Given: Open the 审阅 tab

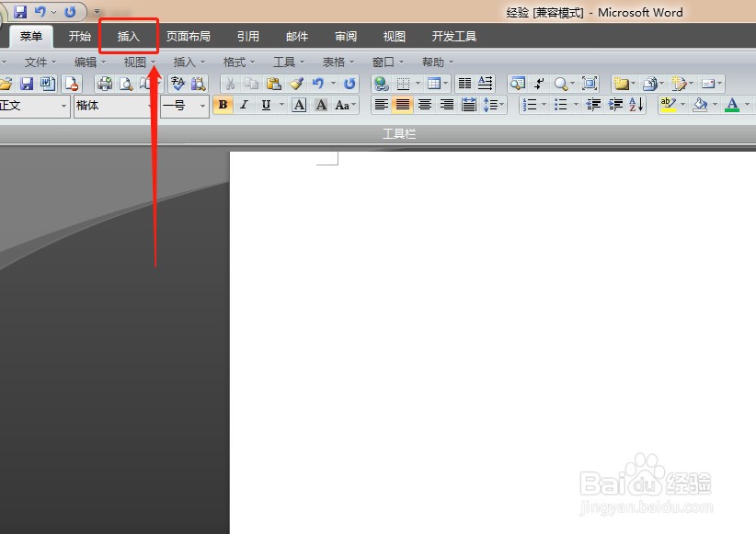Looking at the screenshot, I should (346, 36).
